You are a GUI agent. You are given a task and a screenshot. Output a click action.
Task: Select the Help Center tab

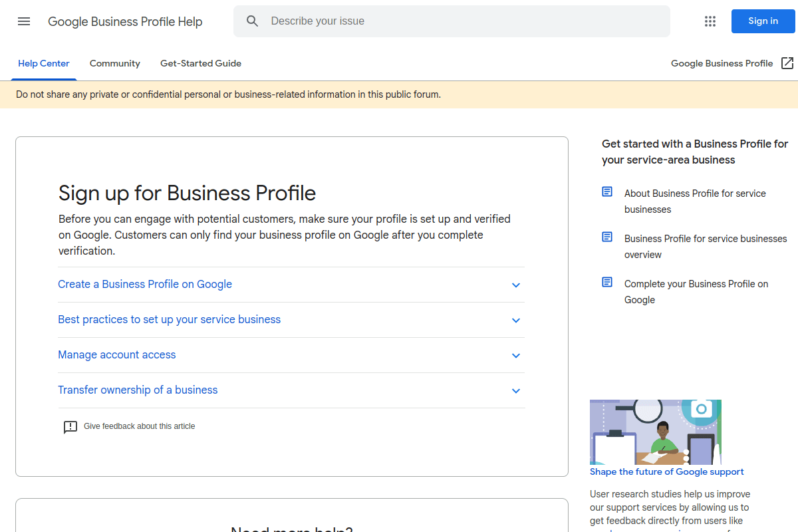(43, 63)
